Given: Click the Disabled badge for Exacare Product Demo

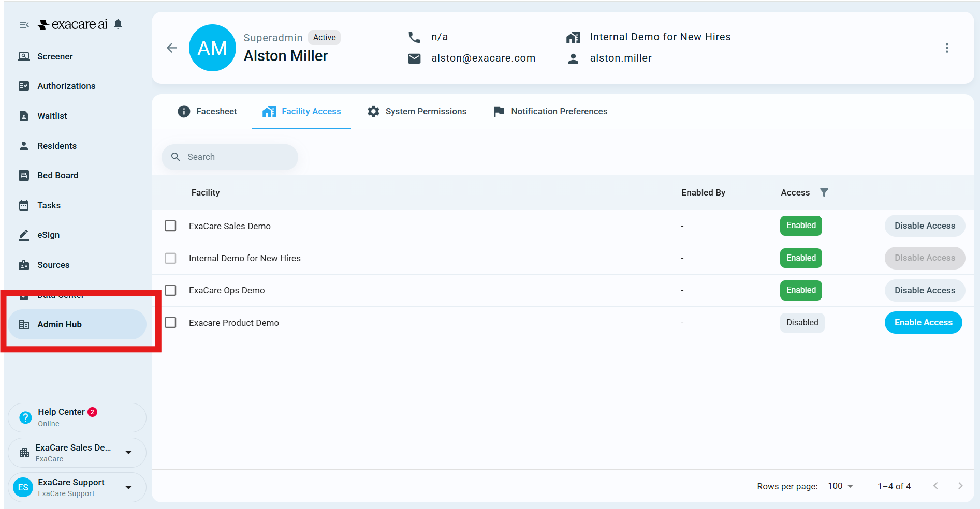Looking at the screenshot, I should point(802,323).
